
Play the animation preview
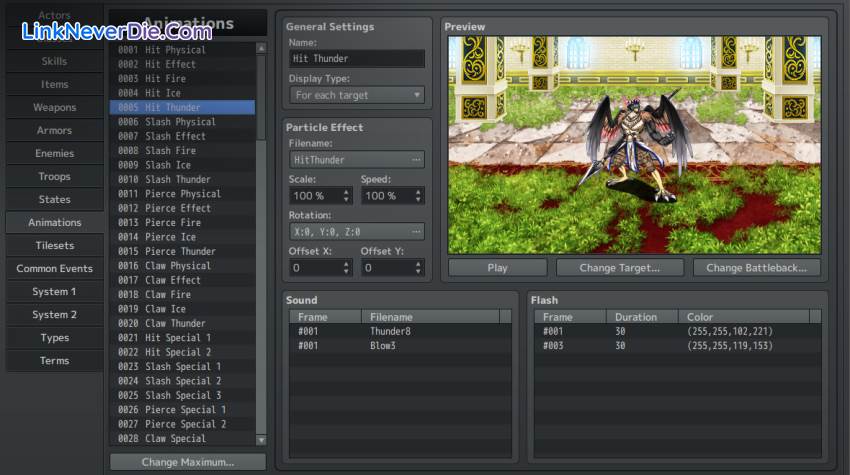497,268
